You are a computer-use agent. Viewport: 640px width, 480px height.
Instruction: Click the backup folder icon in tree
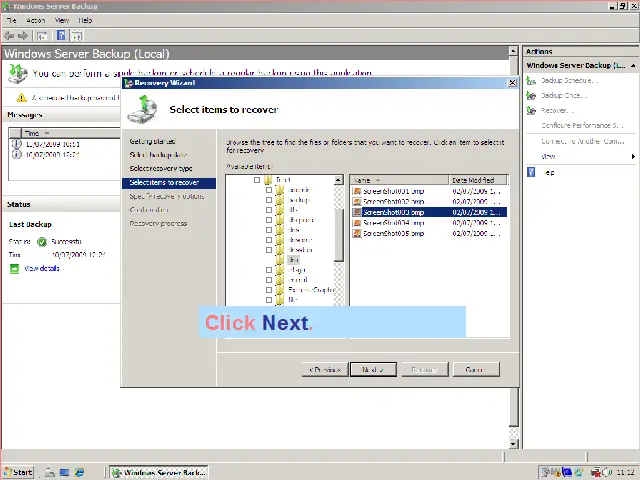point(280,200)
